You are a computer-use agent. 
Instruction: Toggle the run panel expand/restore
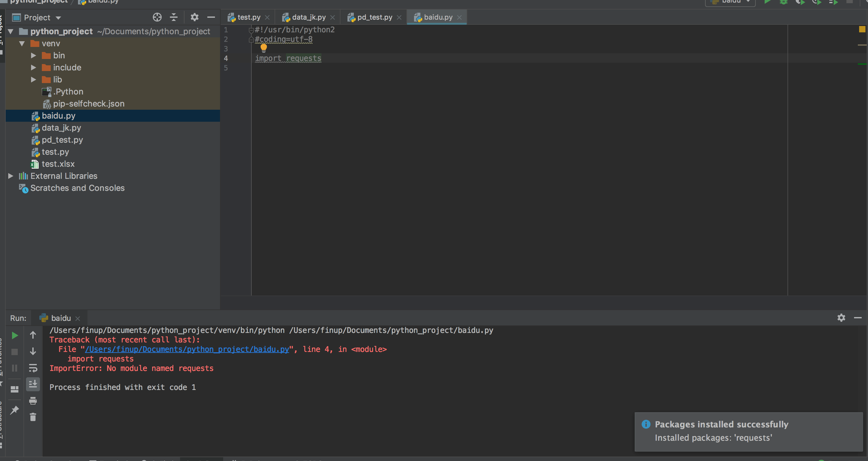[858, 317]
